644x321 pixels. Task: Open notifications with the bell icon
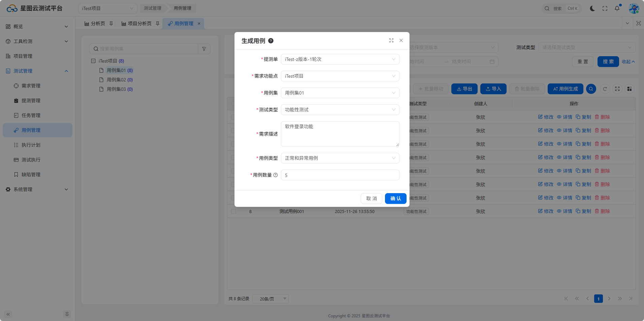click(x=617, y=8)
